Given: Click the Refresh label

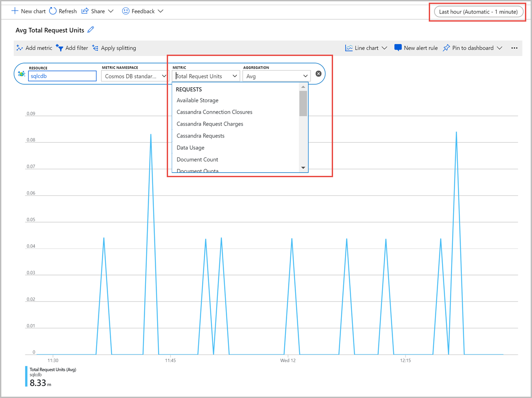Looking at the screenshot, I should pyautogui.click(x=67, y=11).
